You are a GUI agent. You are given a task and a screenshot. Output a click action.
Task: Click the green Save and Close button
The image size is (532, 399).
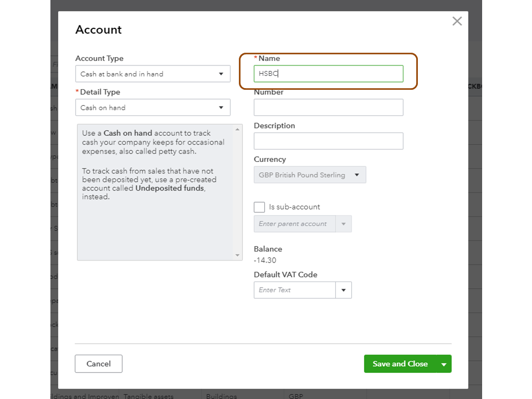click(400, 364)
